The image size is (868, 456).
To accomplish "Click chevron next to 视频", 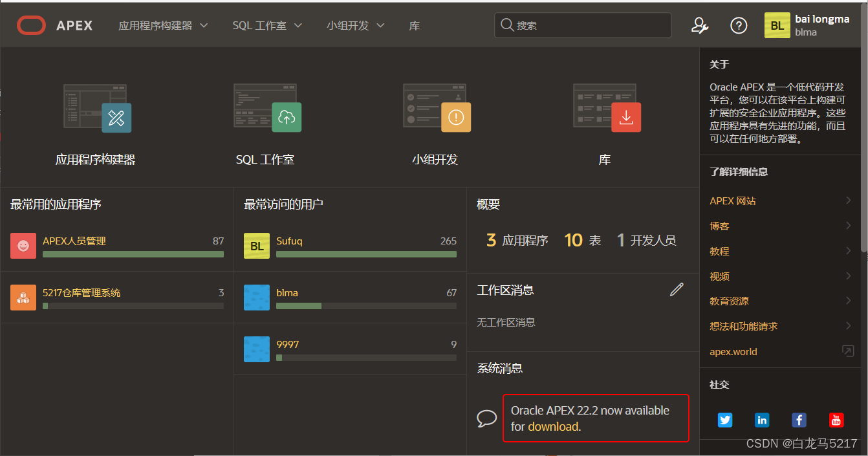I will click(x=848, y=276).
